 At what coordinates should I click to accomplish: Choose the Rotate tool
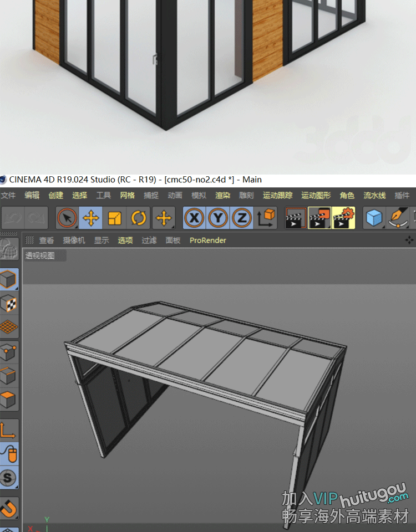138,218
